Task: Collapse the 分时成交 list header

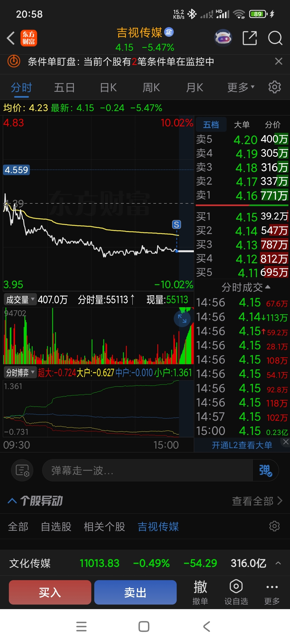Action: pos(246,287)
